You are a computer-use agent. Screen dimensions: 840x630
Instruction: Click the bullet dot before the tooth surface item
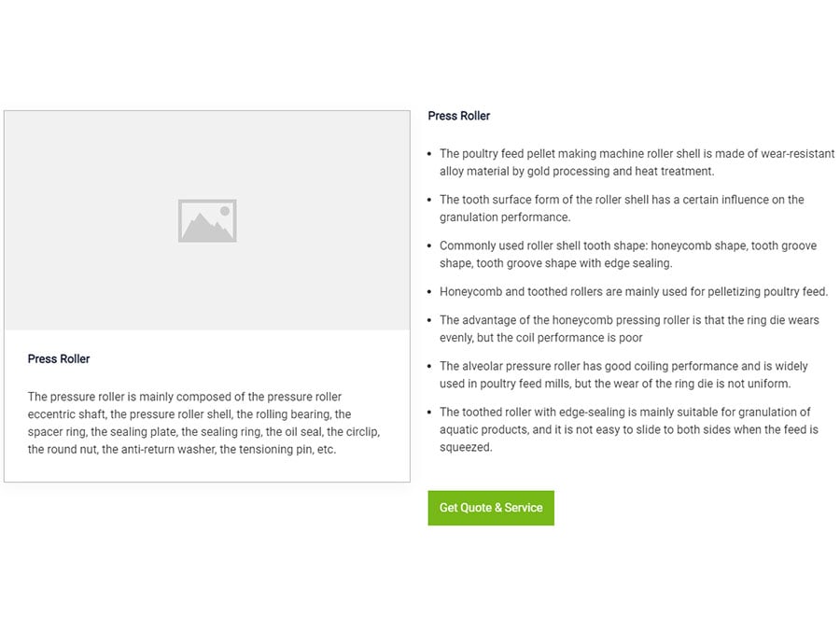(x=429, y=200)
